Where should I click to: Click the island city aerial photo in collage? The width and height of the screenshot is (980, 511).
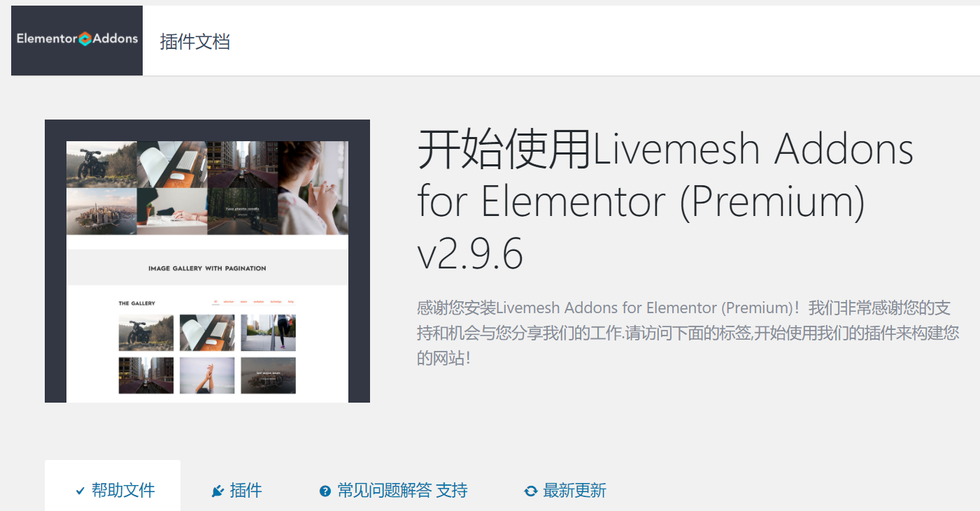101,212
